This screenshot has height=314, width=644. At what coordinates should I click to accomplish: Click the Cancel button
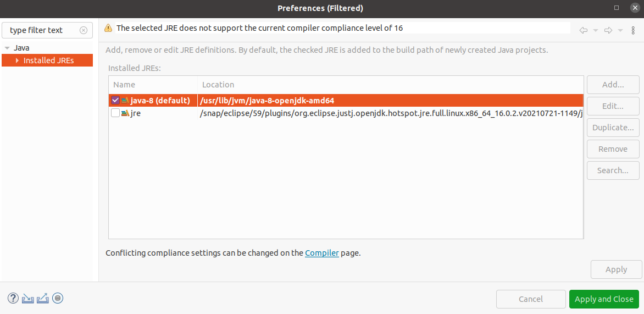click(530, 299)
